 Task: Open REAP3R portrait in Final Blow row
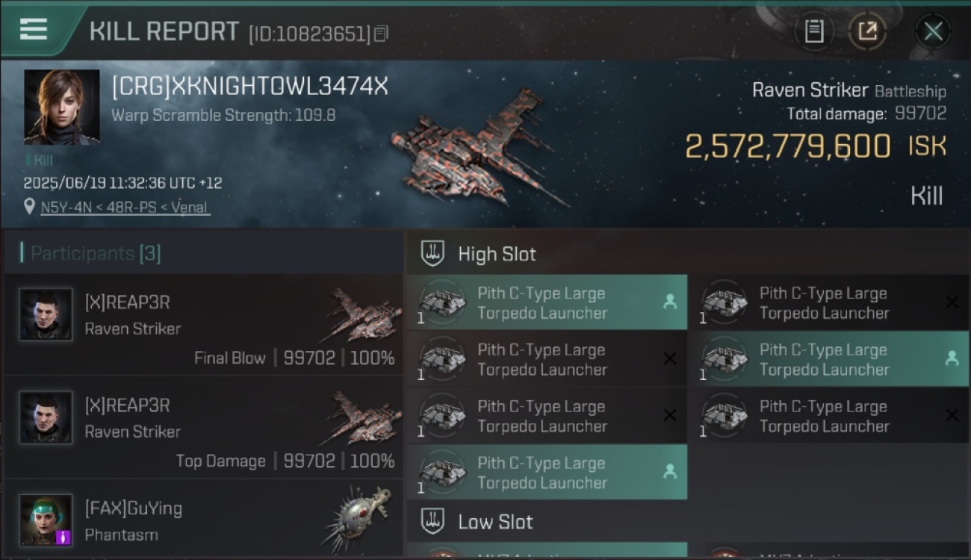(x=46, y=315)
